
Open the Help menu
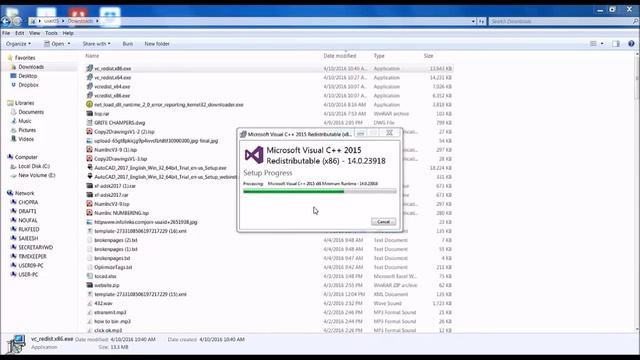click(68, 33)
